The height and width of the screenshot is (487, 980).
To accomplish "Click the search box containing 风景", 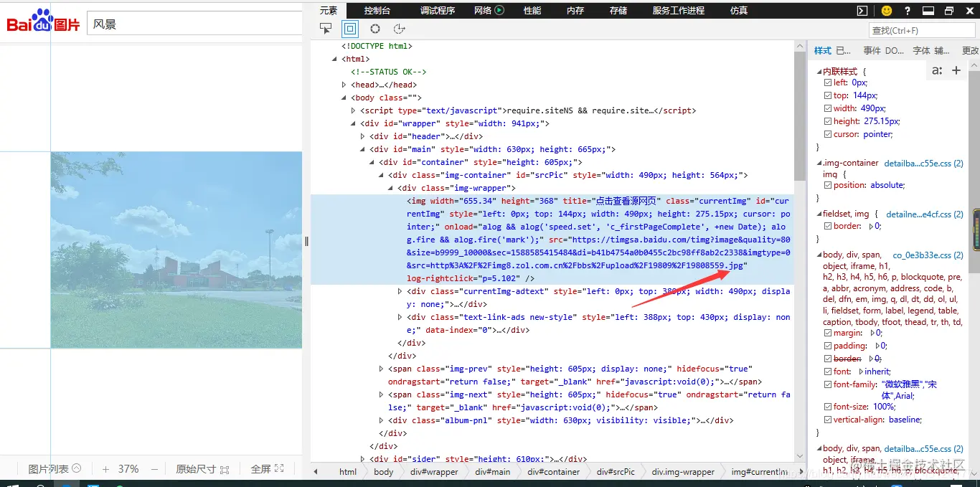I will (194, 23).
